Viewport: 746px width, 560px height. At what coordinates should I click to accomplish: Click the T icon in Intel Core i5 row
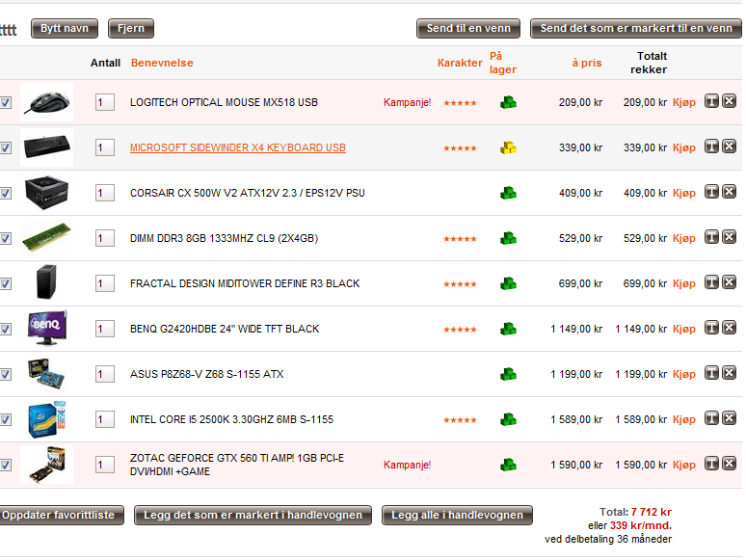tap(711, 417)
